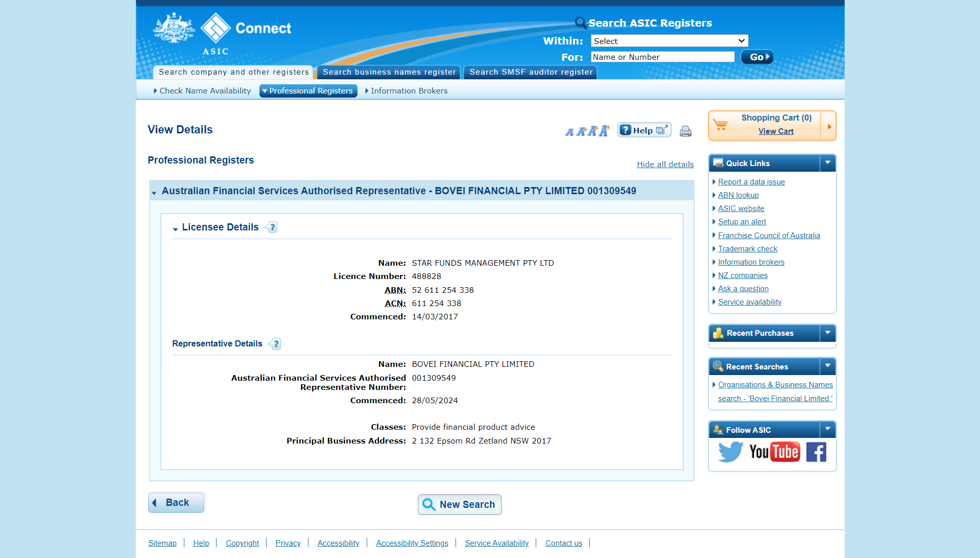The height and width of the screenshot is (558, 980).
Task: Click the address 2 132 Epsom Rd Zetland
Action: tap(482, 441)
